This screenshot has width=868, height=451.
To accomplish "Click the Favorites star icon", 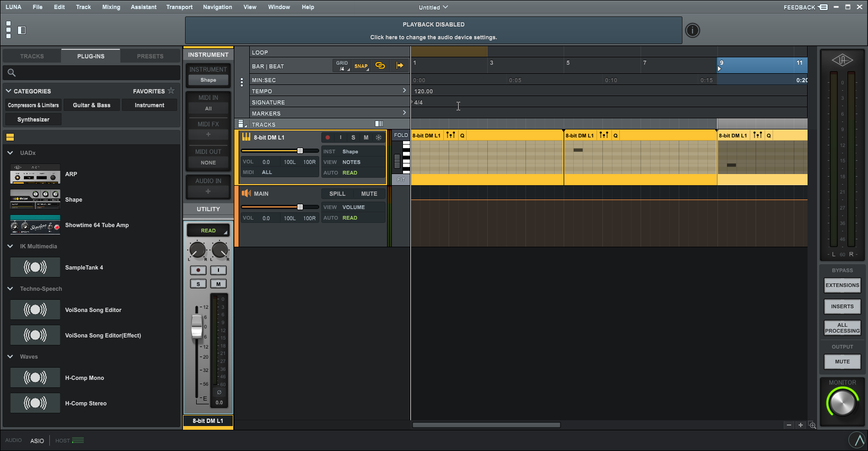I will coord(171,91).
